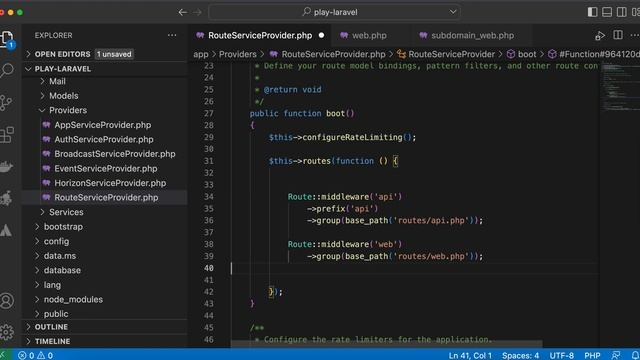Toggle the primary sidebar layout icon
Screen dimensions: 640x360
pos(592,12)
